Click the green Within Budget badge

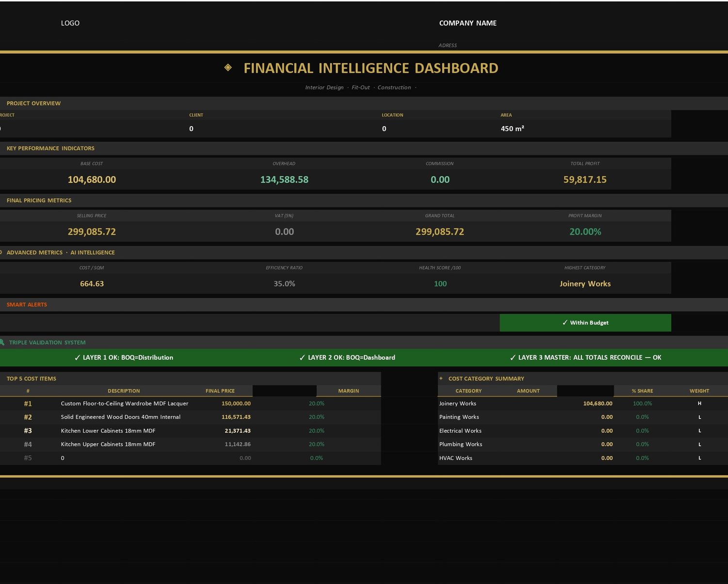(585, 323)
